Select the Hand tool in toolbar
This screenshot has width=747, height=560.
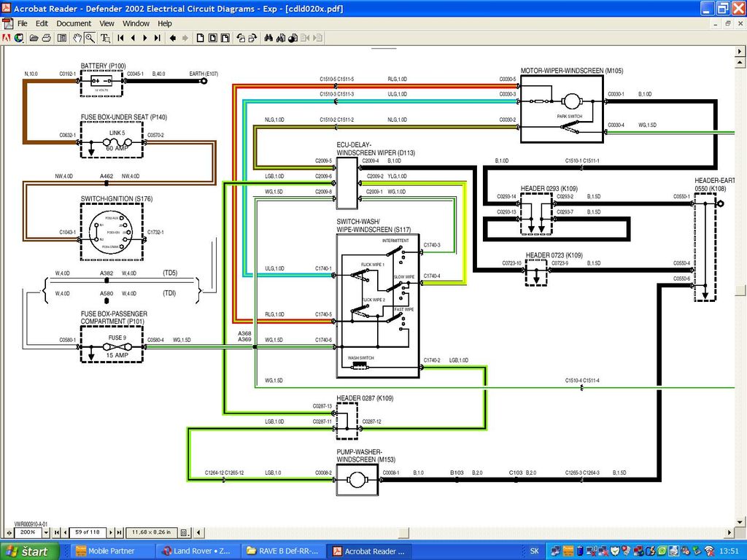[77, 38]
